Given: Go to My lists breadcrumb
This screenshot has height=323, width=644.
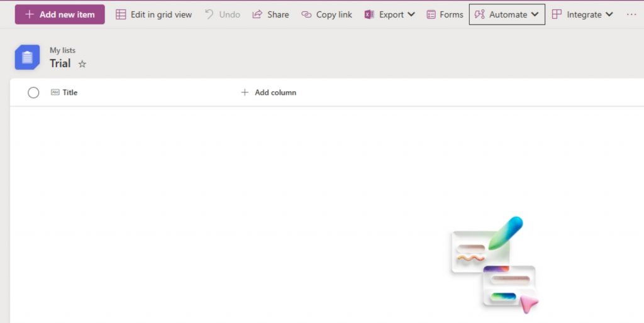Looking at the screenshot, I should point(62,50).
